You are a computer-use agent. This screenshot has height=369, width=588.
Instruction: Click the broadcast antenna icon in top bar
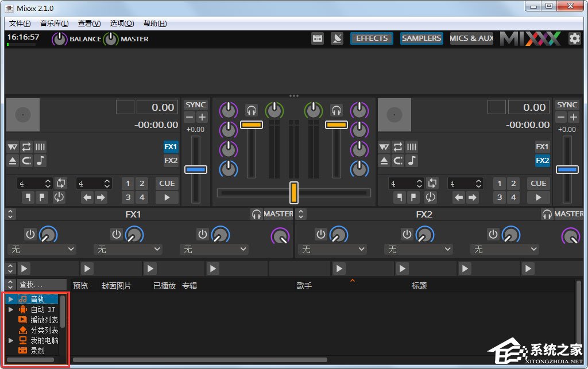click(337, 38)
